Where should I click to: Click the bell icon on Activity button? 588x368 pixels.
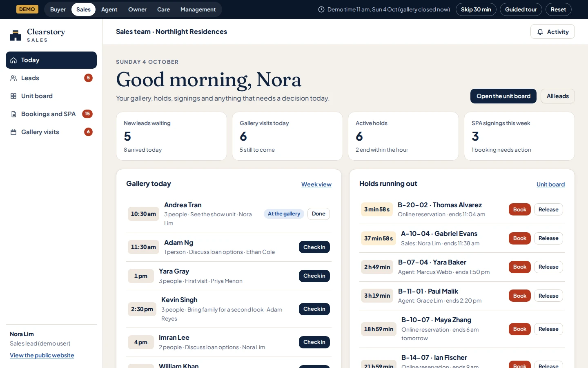540,32
